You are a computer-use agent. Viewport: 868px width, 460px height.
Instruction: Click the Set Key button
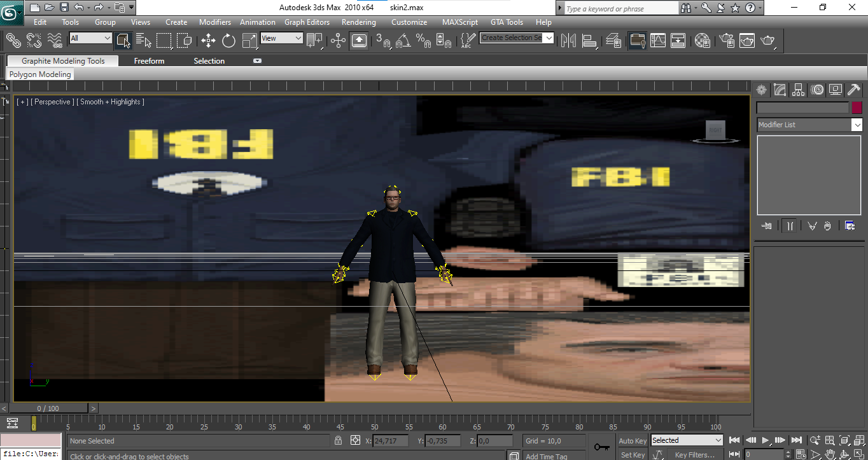(633, 455)
